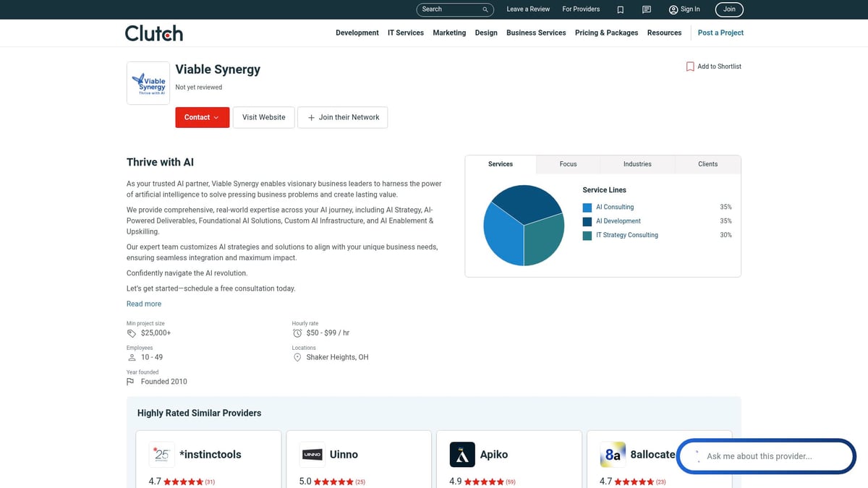
Task: Click *instinctools (31) reviews count
Action: pos(210,482)
